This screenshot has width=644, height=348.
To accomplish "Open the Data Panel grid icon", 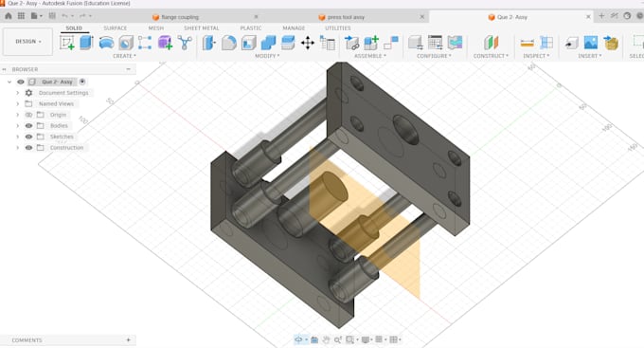I will click(x=22, y=16).
